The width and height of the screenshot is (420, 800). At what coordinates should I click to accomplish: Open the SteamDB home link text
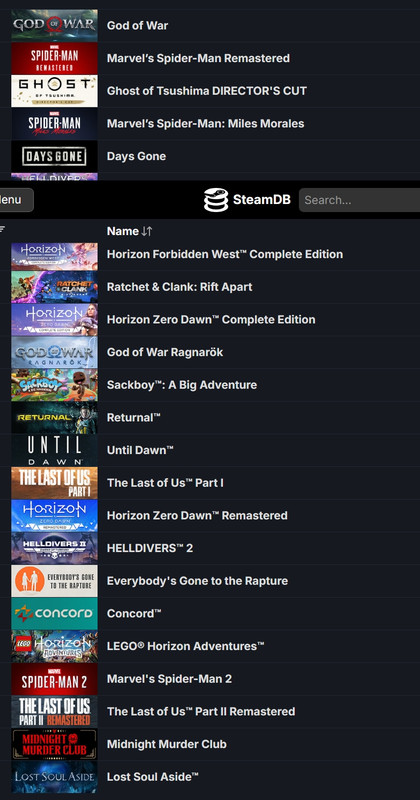pos(261,199)
